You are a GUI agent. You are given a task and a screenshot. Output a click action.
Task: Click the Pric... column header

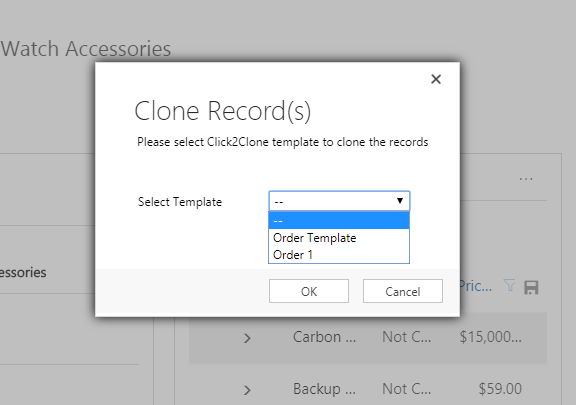pyautogui.click(x=475, y=286)
